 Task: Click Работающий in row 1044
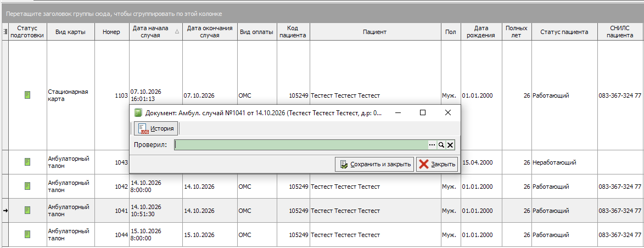(x=564, y=235)
